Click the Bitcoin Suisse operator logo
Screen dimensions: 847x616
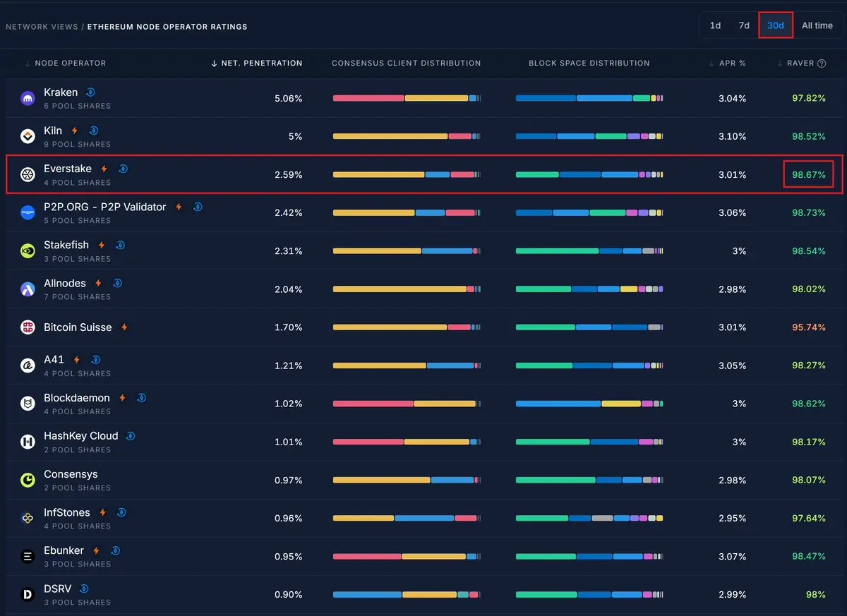point(28,327)
